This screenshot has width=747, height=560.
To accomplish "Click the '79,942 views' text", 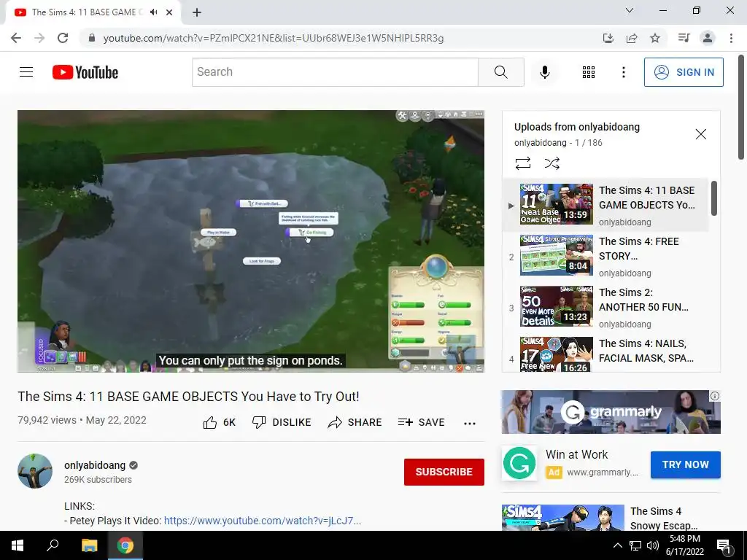I will (47, 420).
